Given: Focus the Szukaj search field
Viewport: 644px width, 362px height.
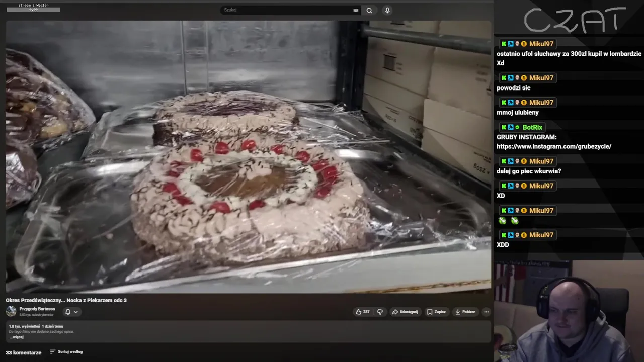Looking at the screenshot, I should point(291,10).
